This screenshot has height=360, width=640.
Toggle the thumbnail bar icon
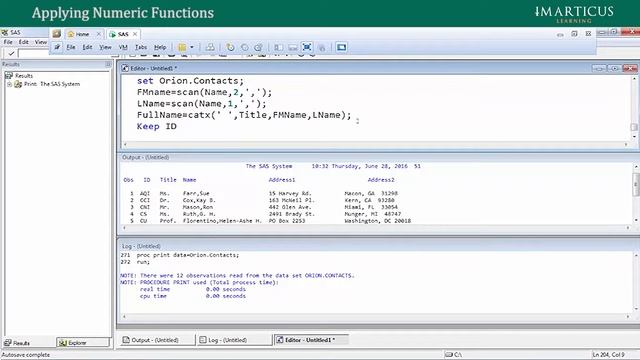coord(293,47)
